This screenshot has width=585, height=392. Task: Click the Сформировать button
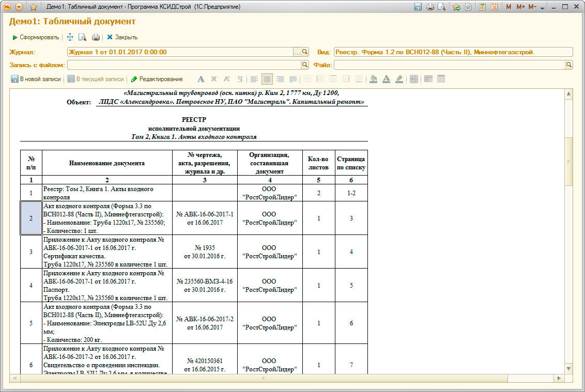(x=35, y=37)
